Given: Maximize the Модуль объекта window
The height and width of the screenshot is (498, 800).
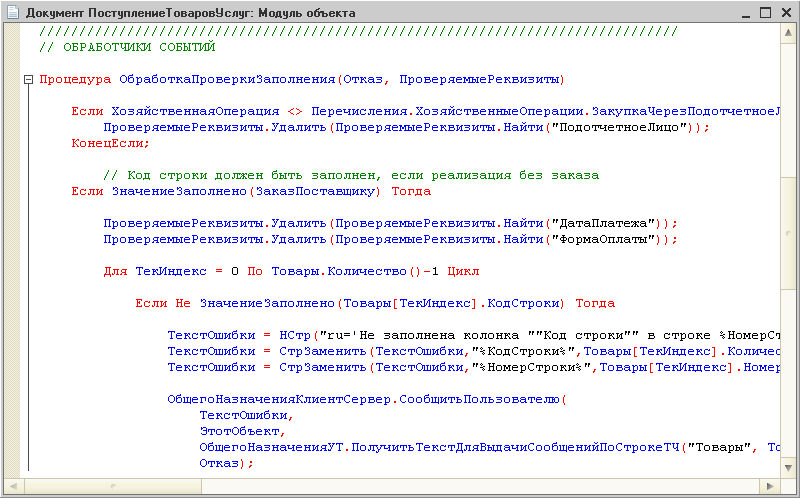Looking at the screenshot, I should pyautogui.click(x=765, y=13).
